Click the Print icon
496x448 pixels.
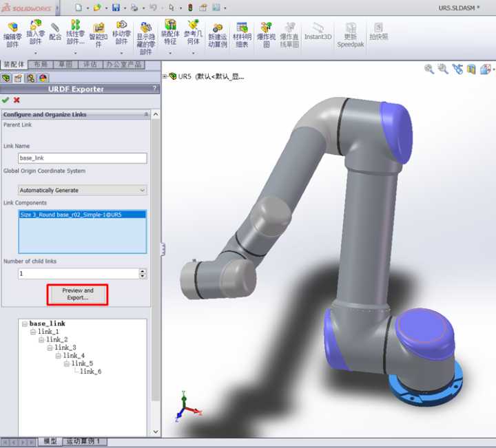click(134, 8)
